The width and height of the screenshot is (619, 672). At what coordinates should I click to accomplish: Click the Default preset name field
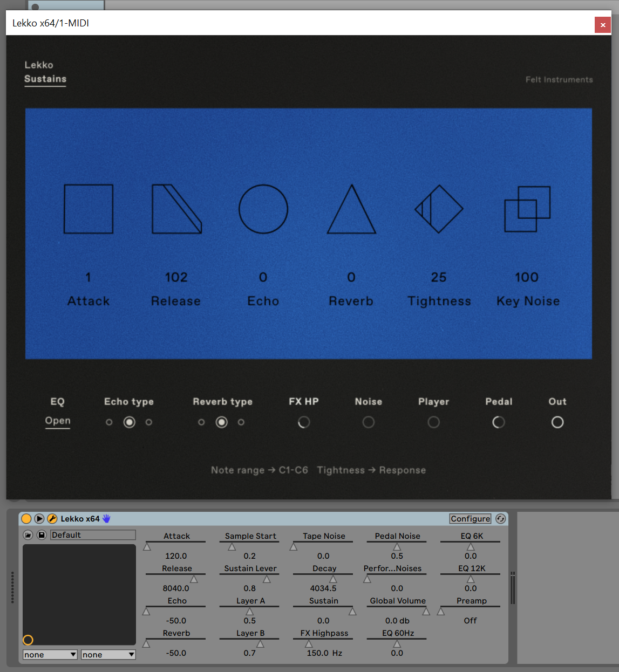pos(93,535)
